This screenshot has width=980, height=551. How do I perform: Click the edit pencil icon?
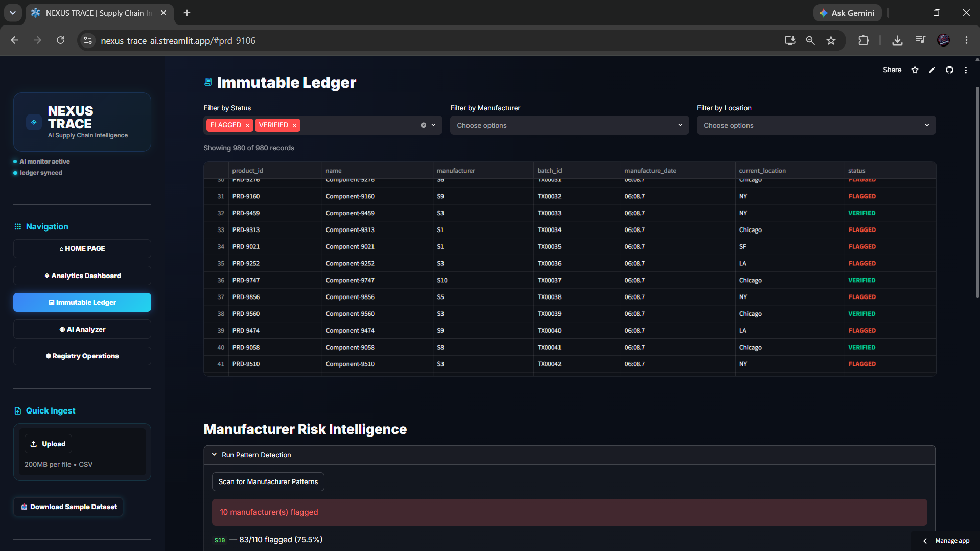pyautogui.click(x=932, y=70)
